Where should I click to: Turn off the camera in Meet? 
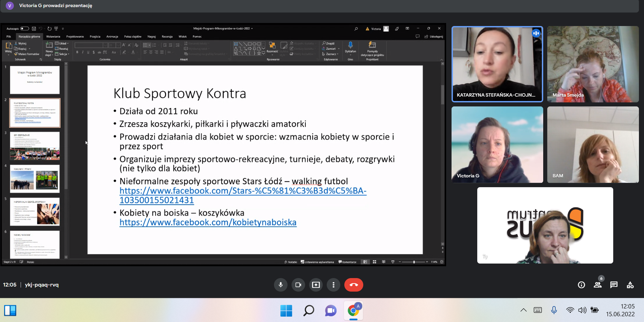point(298,285)
